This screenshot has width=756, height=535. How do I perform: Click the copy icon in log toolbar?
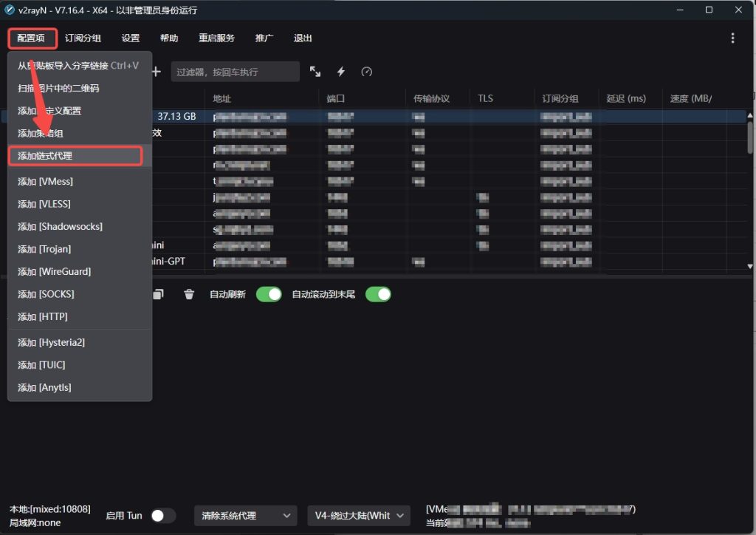[158, 294]
